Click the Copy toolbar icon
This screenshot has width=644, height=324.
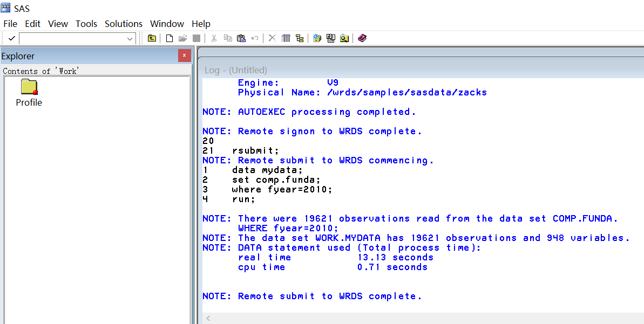pos(228,38)
